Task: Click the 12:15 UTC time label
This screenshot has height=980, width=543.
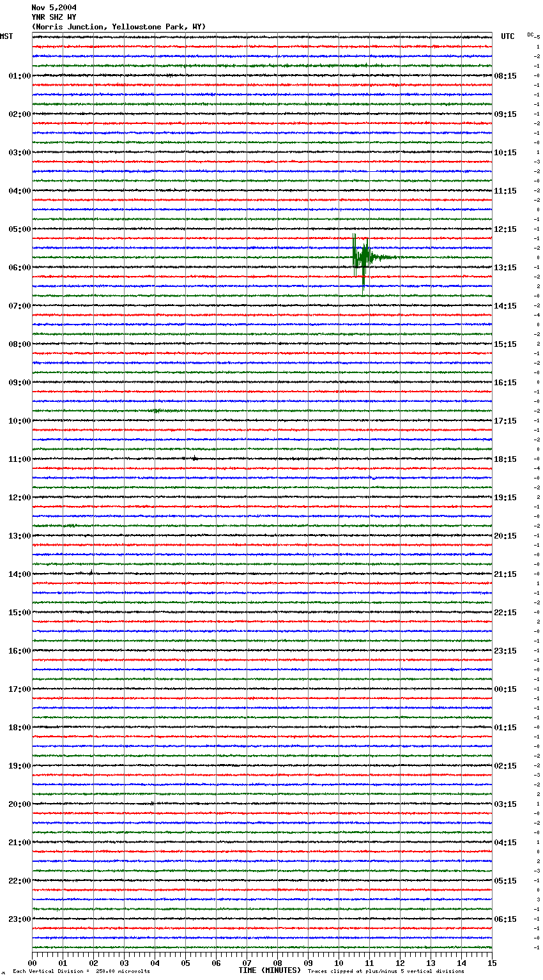Action: tap(505, 229)
